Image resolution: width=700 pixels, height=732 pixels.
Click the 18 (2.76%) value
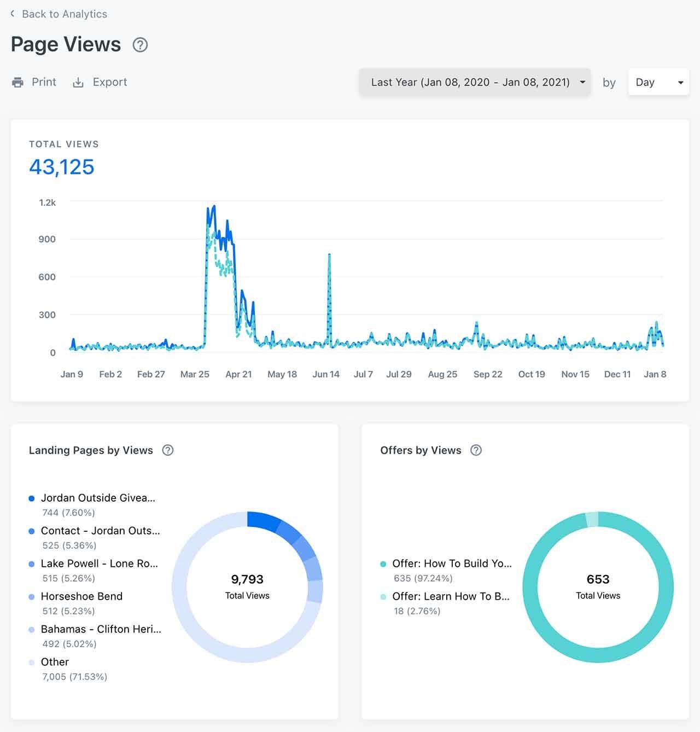click(x=417, y=611)
